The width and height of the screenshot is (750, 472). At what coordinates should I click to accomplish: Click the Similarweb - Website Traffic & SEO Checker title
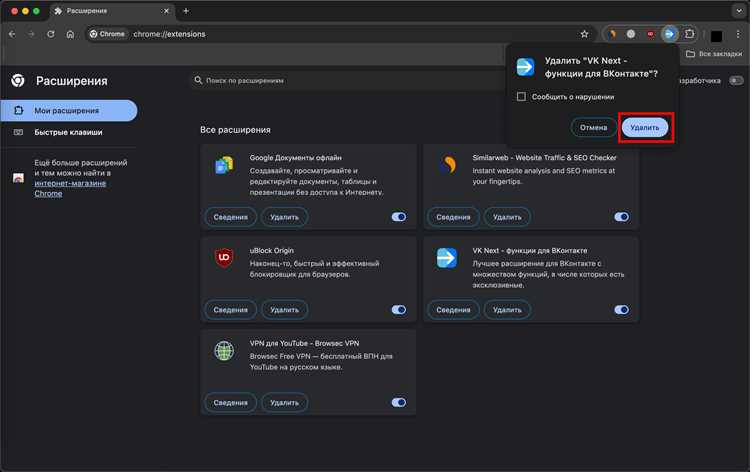point(544,158)
